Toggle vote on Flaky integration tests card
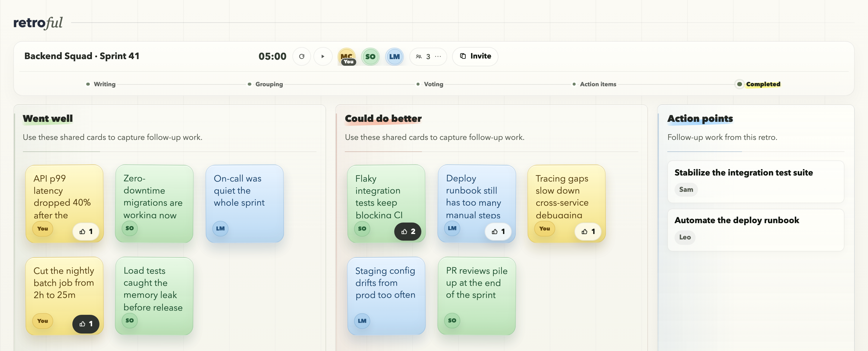 click(x=408, y=232)
